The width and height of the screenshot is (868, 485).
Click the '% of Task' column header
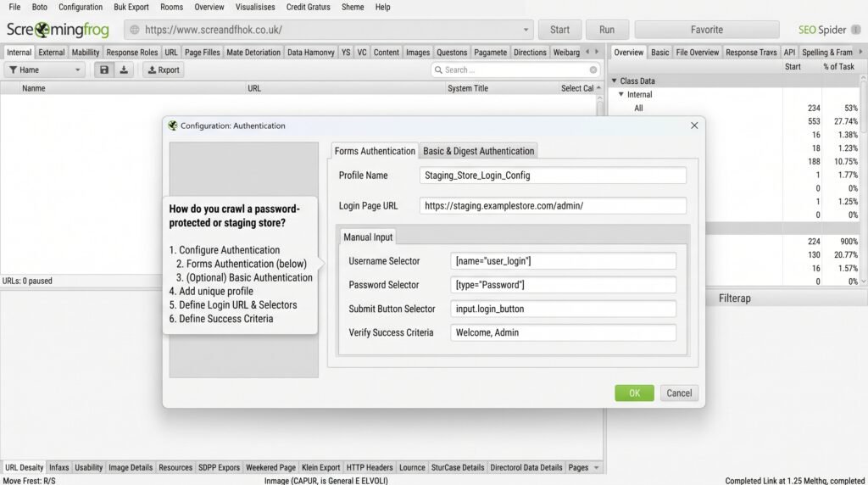838,66
